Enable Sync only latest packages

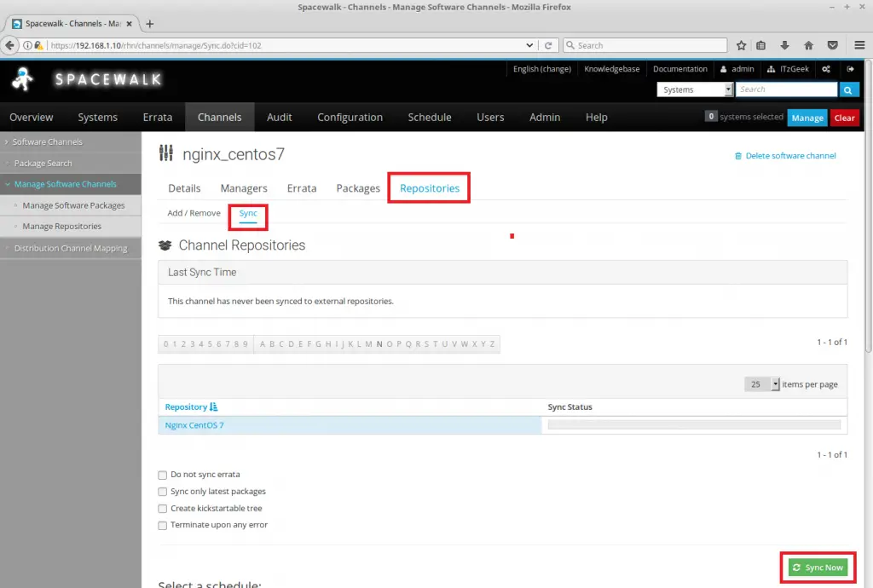[x=163, y=492]
